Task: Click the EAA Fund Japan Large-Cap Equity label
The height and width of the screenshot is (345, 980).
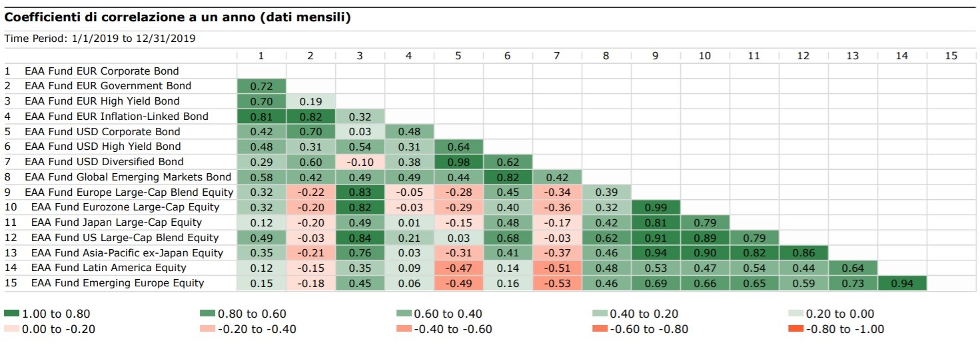Action: (116, 222)
